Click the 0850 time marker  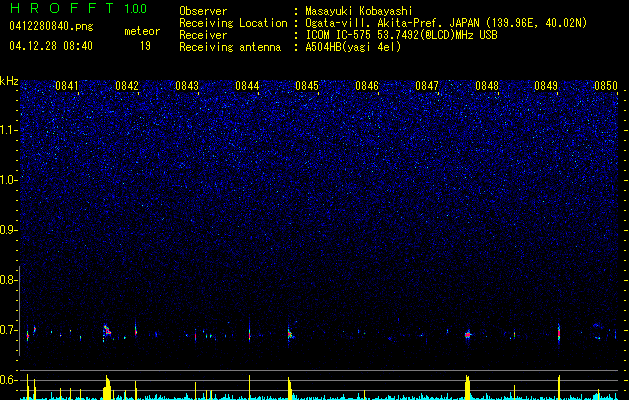click(606, 86)
